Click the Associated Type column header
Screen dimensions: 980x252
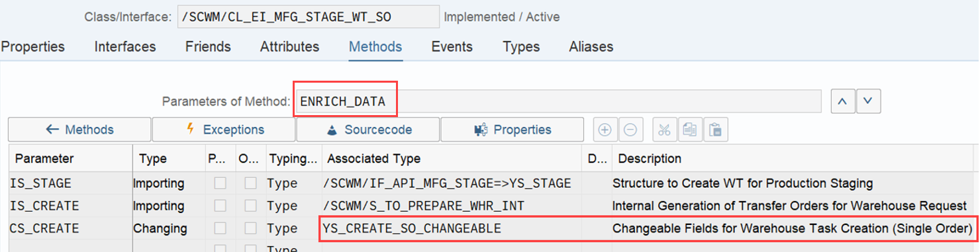pyautogui.click(x=452, y=159)
